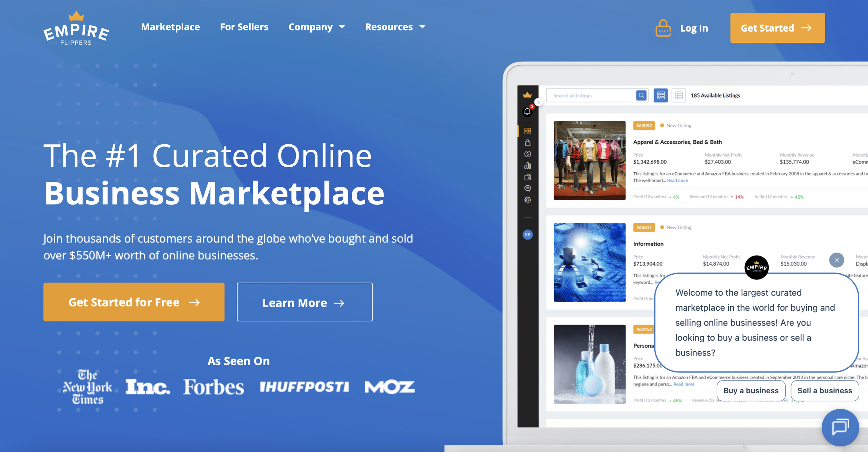The width and height of the screenshot is (868, 452).
Task: Click the wallet sidebar icon
Action: coord(527,177)
